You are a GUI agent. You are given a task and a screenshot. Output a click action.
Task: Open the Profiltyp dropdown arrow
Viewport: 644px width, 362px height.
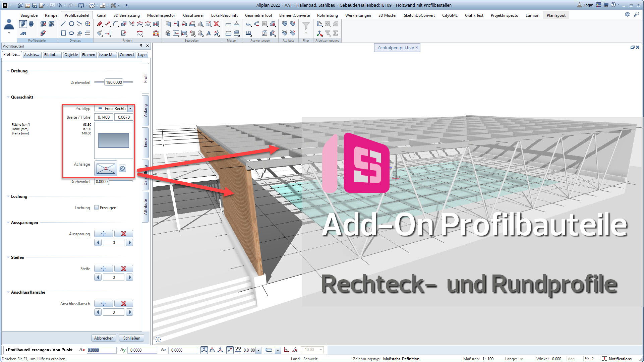[130, 108]
